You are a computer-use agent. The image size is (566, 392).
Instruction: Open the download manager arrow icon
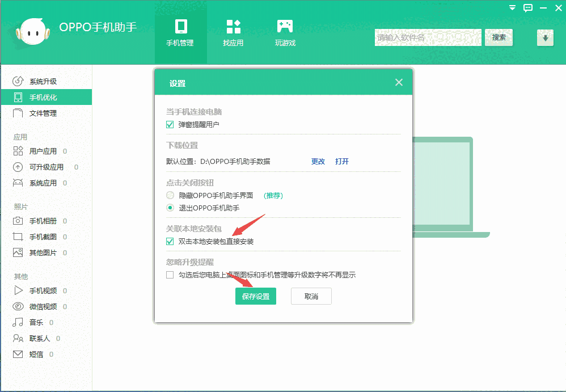pos(544,37)
